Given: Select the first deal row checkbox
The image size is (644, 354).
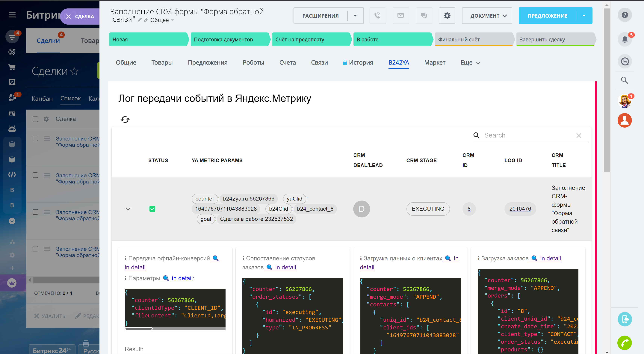Looking at the screenshot, I should point(35,138).
